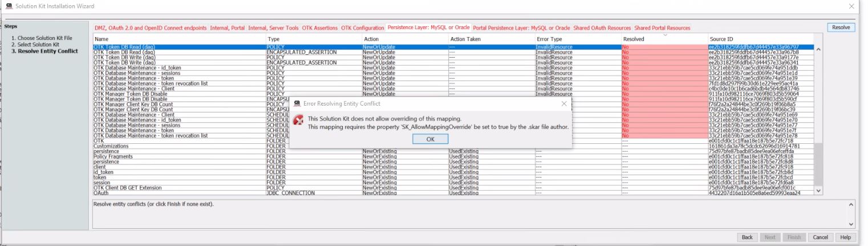Click the Resolve button

(x=841, y=27)
